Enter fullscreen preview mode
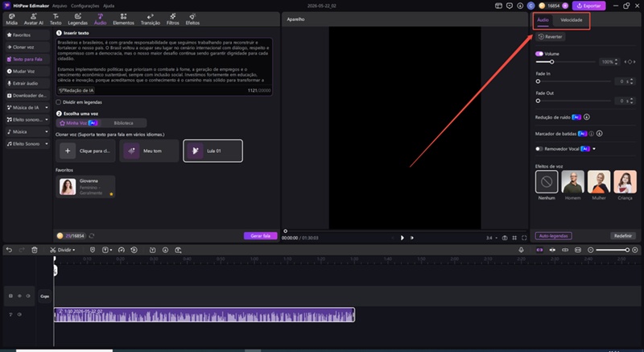This screenshot has height=352, width=644. click(524, 238)
